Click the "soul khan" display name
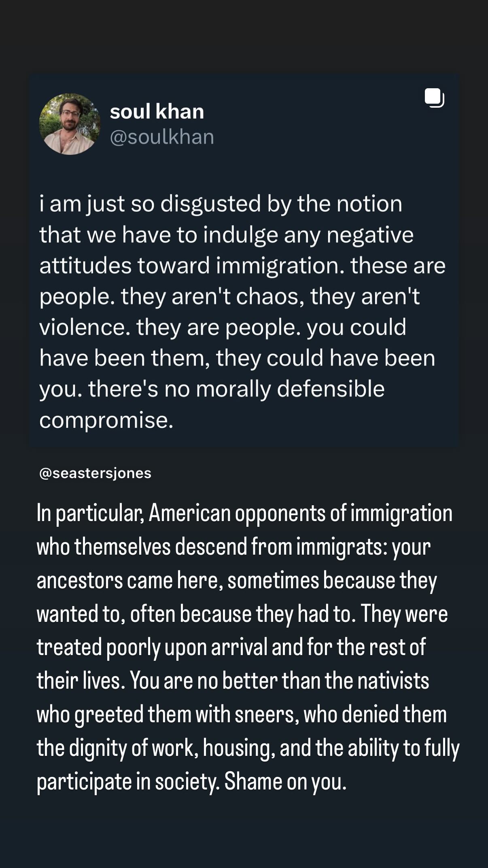 [x=157, y=111]
